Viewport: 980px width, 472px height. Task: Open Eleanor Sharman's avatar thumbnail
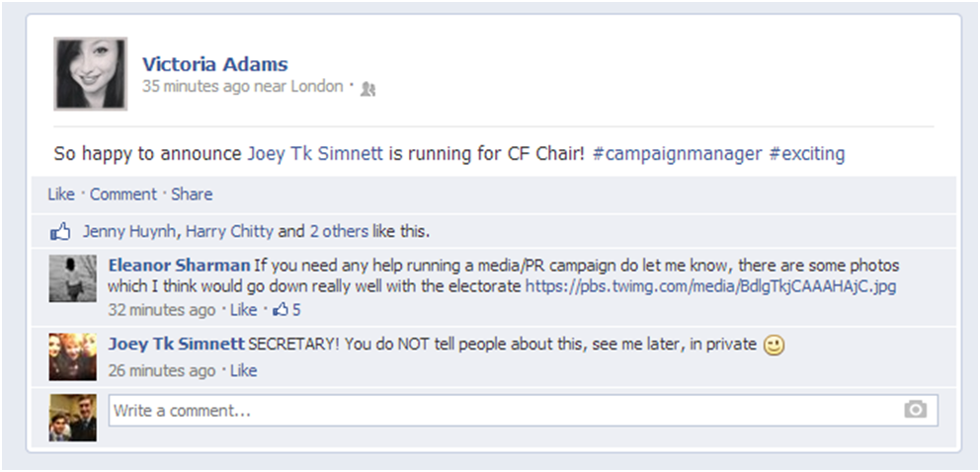[73, 278]
